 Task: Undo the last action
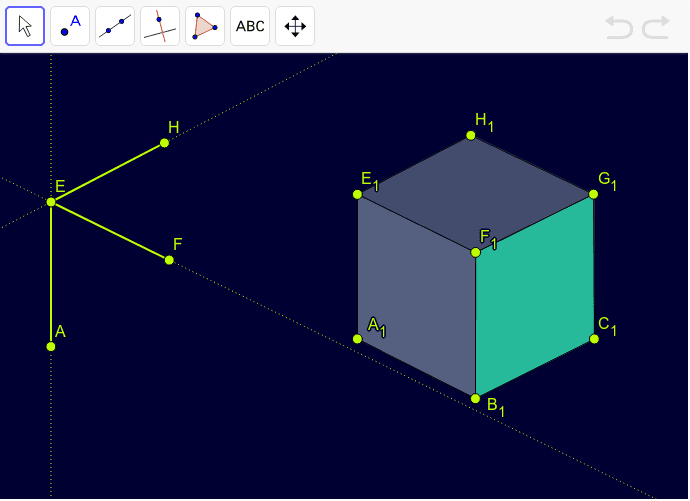(619, 27)
